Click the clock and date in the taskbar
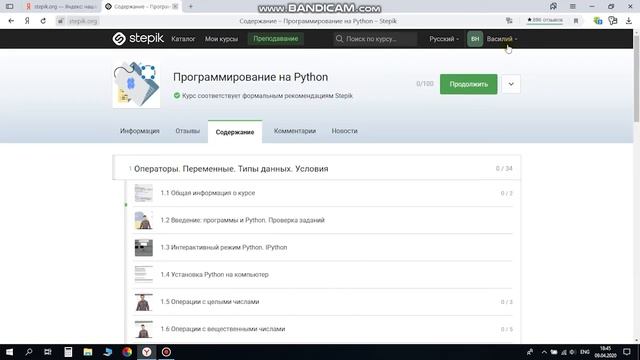This screenshot has height=360, width=640. pos(606,352)
